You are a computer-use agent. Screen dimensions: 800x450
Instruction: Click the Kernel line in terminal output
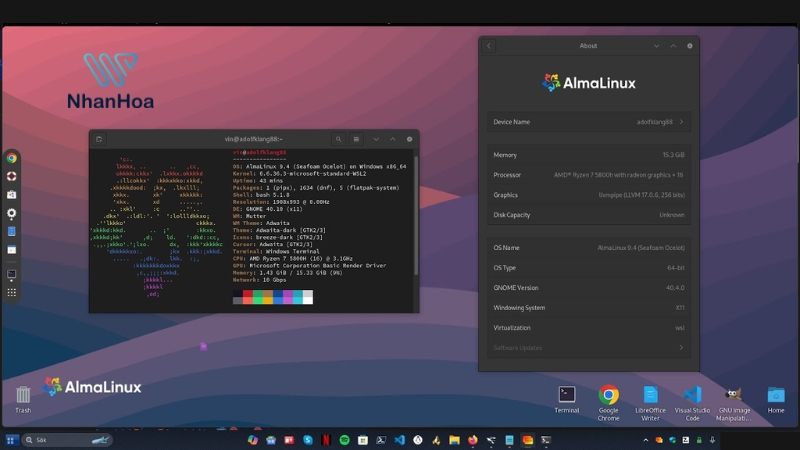point(299,173)
